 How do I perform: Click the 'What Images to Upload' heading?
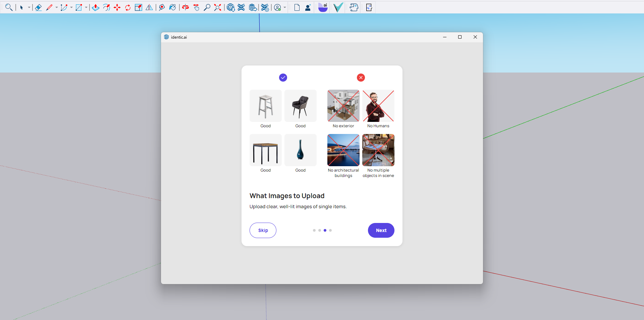[x=287, y=196]
